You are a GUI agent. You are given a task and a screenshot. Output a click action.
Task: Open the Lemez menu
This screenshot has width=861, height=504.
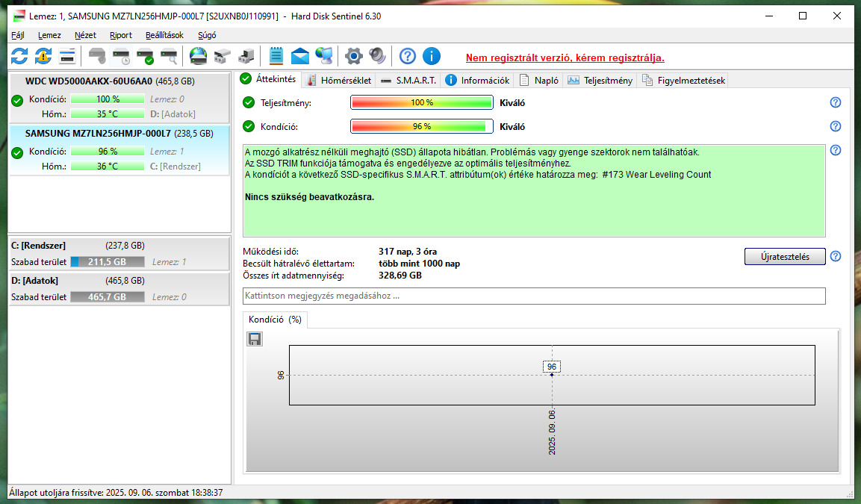pyautogui.click(x=49, y=35)
